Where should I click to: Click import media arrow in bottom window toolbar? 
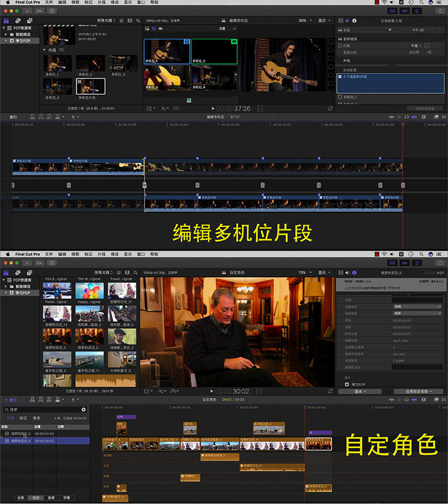[27, 263]
